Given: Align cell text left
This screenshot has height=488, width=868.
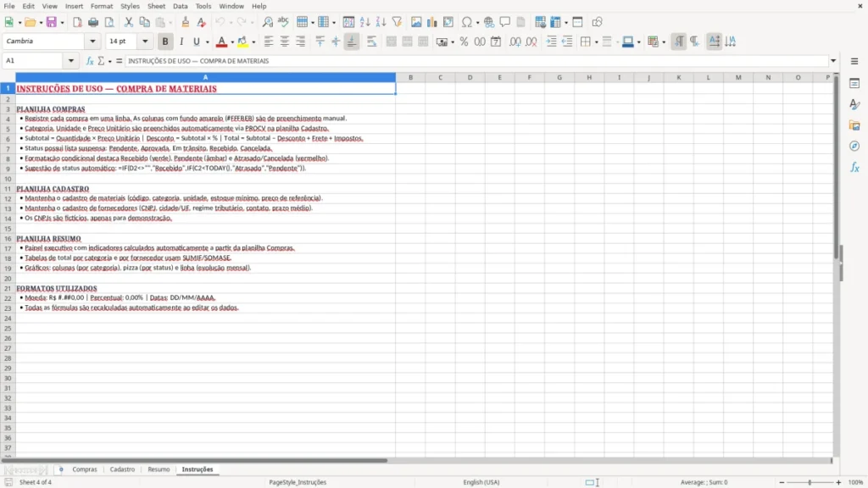Looking at the screenshot, I should point(269,42).
